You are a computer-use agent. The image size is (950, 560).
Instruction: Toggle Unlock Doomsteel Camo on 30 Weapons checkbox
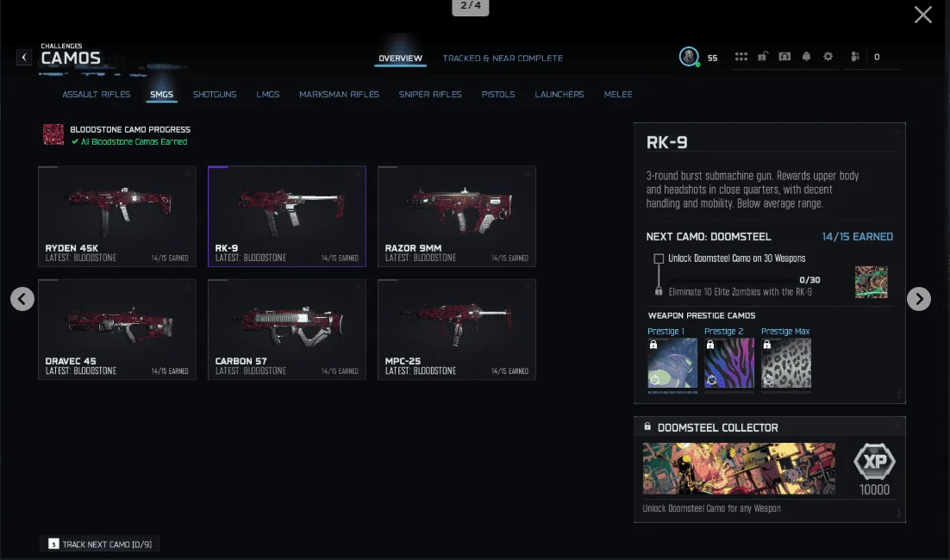(x=659, y=258)
